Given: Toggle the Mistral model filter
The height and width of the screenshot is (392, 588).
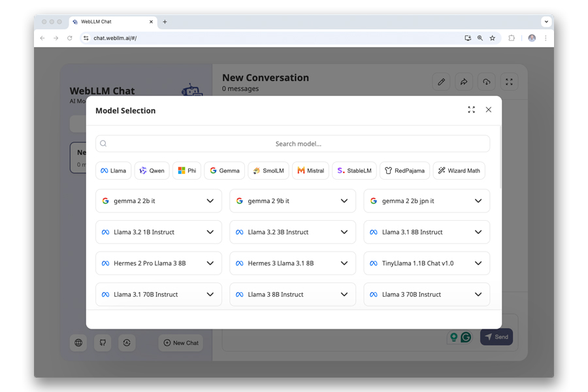Looking at the screenshot, I should [310, 171].
